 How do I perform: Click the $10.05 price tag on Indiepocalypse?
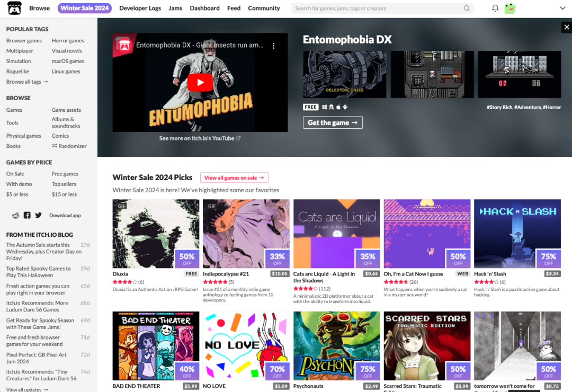pos(280,274)
